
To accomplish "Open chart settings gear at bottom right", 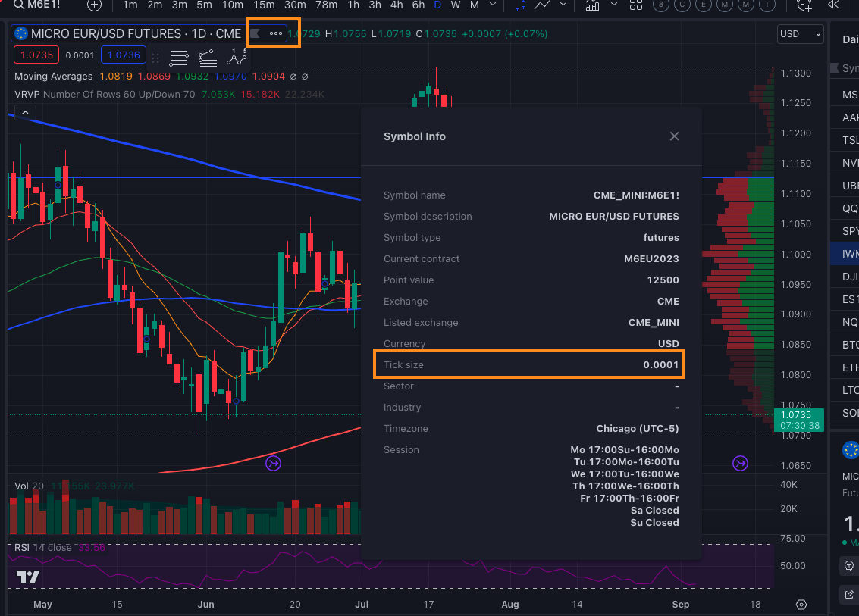I will (801, 605).
